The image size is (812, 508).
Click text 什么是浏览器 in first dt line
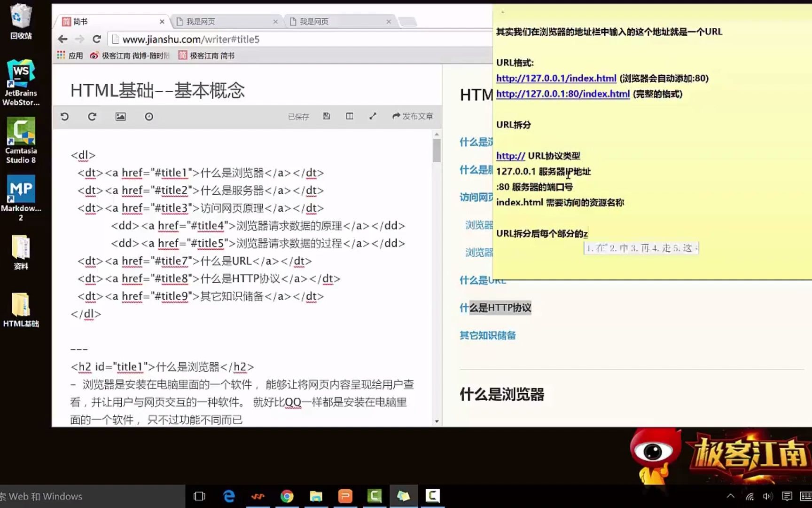[x=232, y=173]
